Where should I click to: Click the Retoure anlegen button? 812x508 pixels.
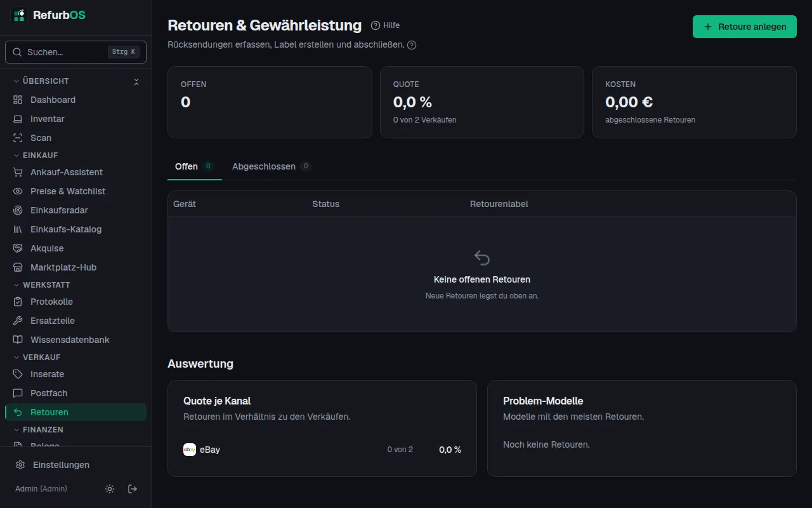[x=745, y=27]
